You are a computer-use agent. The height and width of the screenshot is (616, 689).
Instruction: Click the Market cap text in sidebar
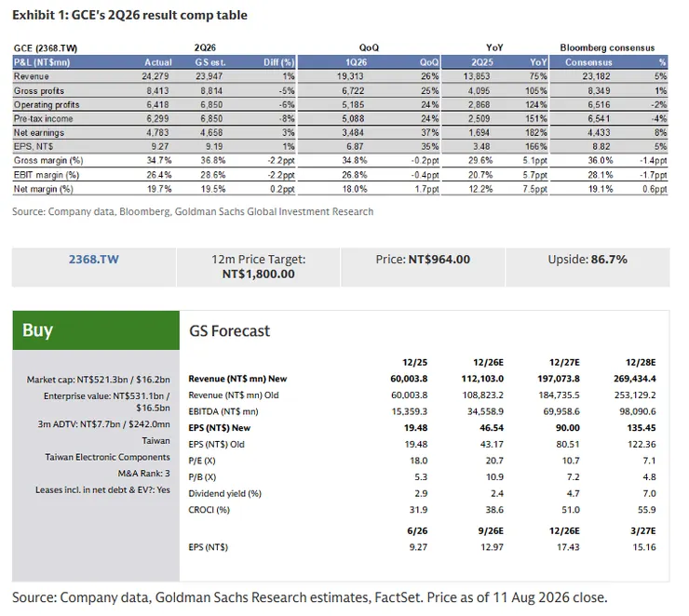(98, 380)
